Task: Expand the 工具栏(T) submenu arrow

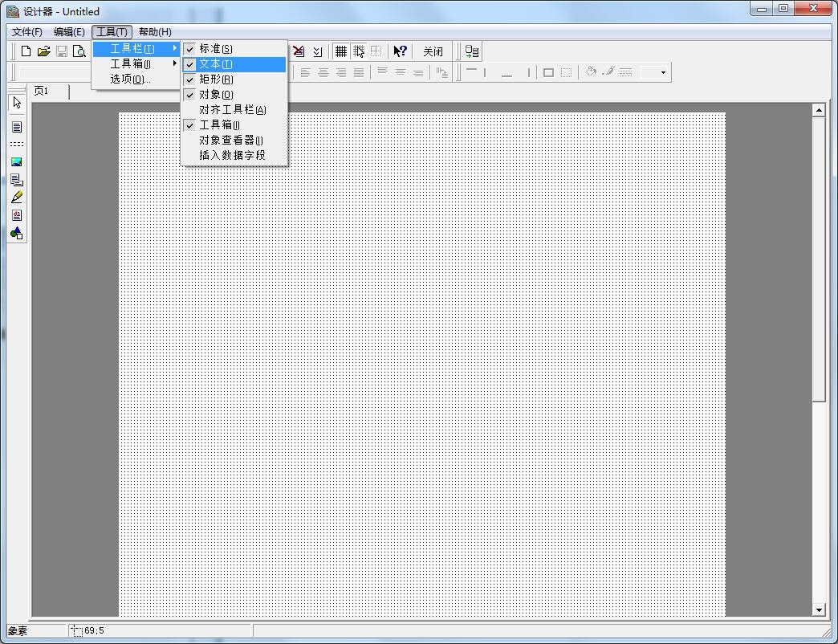Action: click(175, 49)
